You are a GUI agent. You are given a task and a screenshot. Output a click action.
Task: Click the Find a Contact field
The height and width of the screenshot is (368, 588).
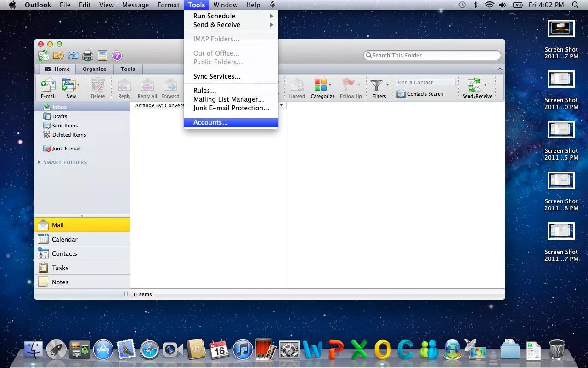pyautogui.click(x=425, y=82)
